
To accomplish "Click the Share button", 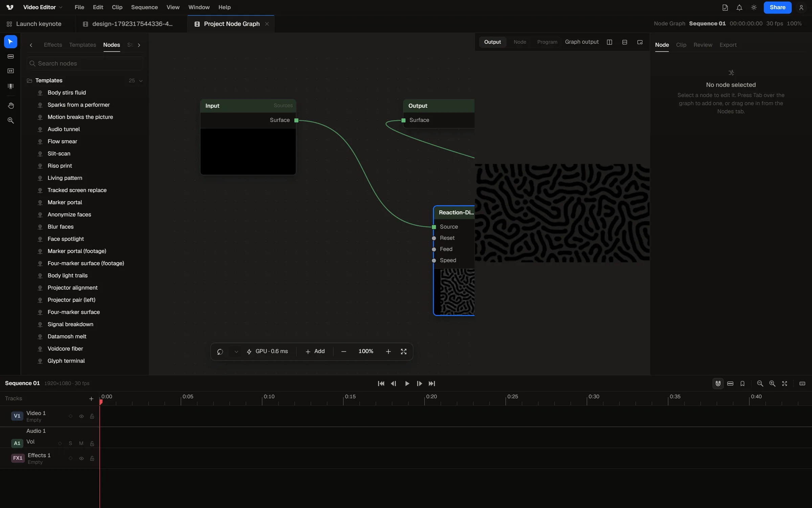I will [x=777, y=7].
